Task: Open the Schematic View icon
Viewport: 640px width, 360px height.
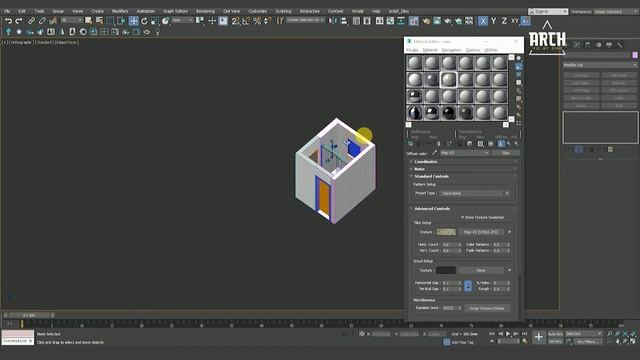Action: 401,21
